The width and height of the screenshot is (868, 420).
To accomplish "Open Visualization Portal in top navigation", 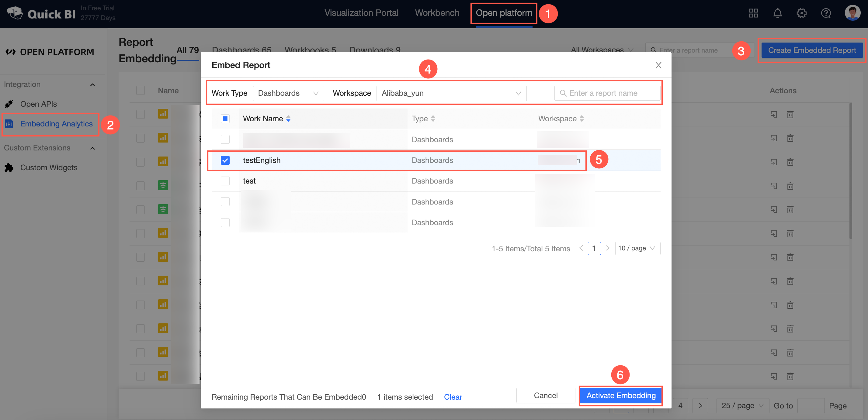I will pos(361,13).
